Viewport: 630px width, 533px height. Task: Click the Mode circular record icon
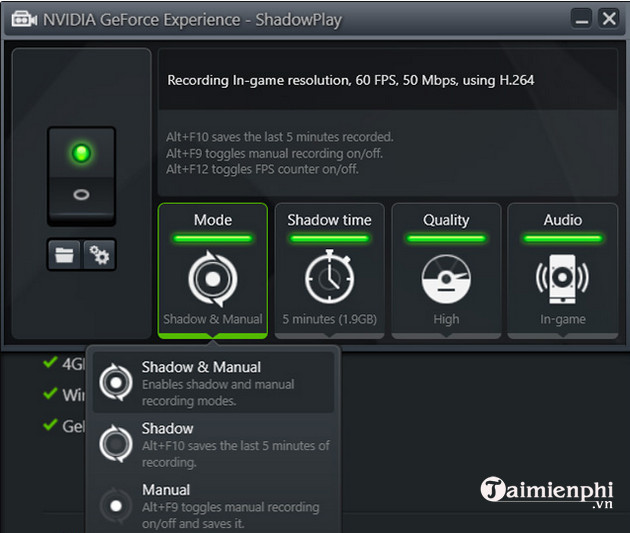(212, 278)
